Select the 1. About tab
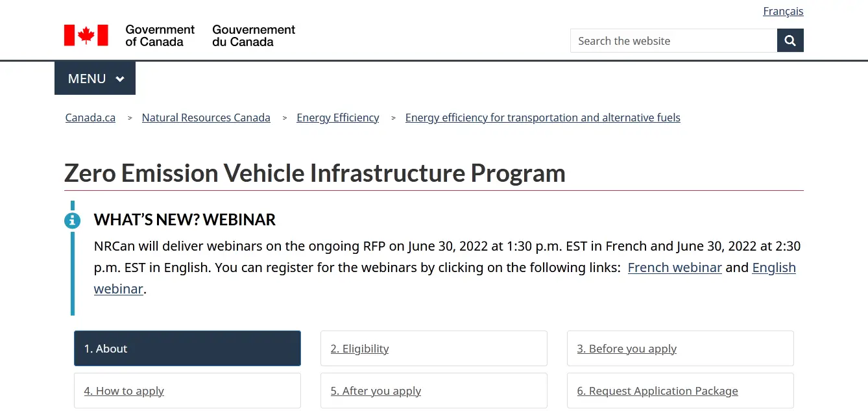Viewport: 868px width, 411px height. point(187,349)
